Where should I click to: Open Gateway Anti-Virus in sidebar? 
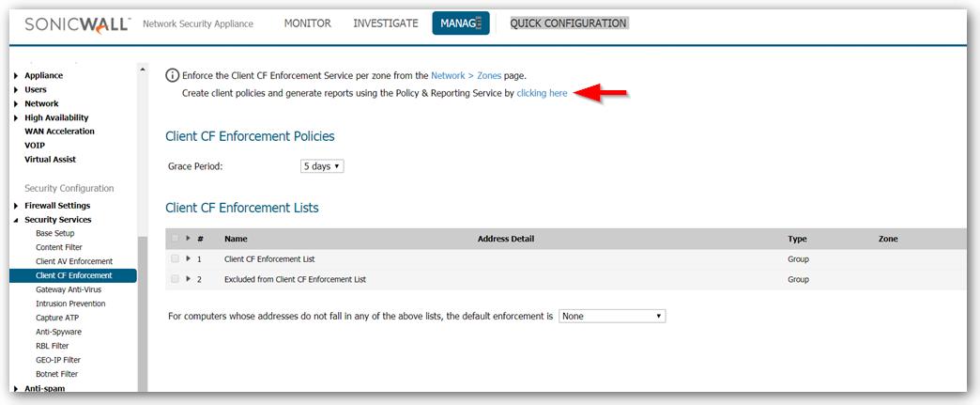click(70, 289)
